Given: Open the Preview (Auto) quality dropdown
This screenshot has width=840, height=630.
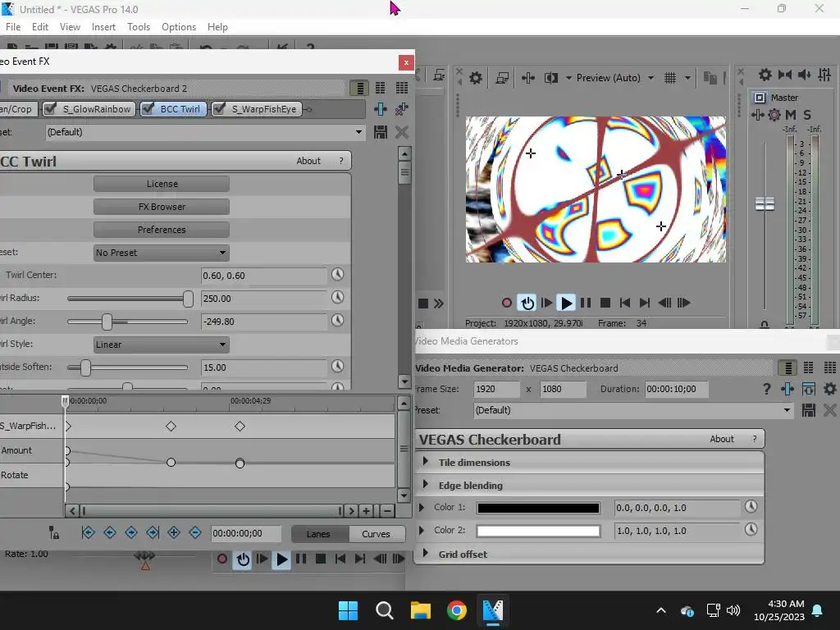Looking at the screenshot, I should [651, 78].
